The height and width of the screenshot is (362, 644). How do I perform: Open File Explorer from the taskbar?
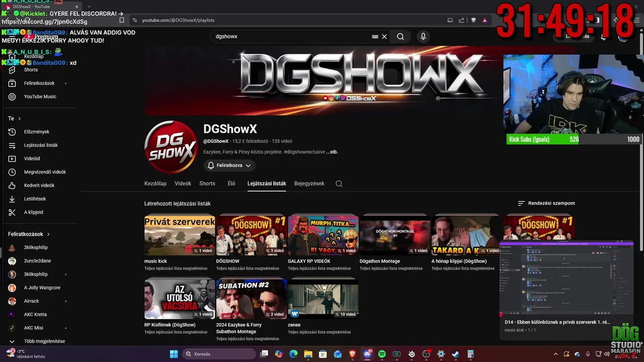click(308, 354)
